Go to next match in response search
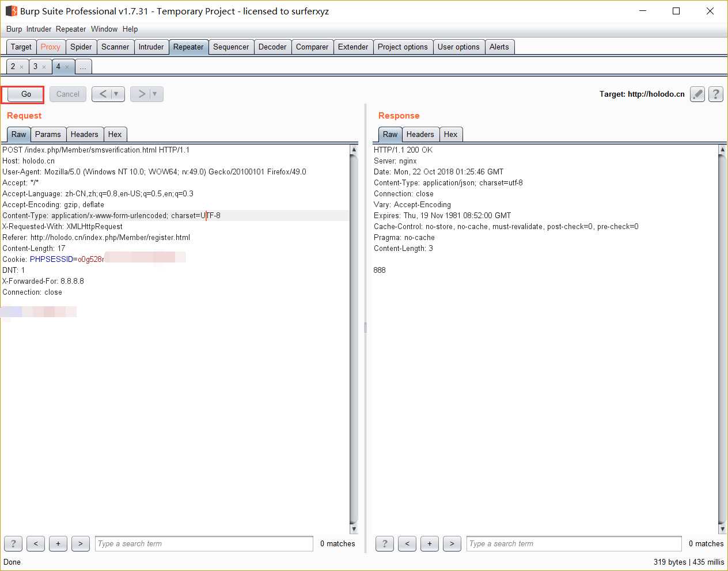Viewport: 728px width, 571px height. [452, 543]
